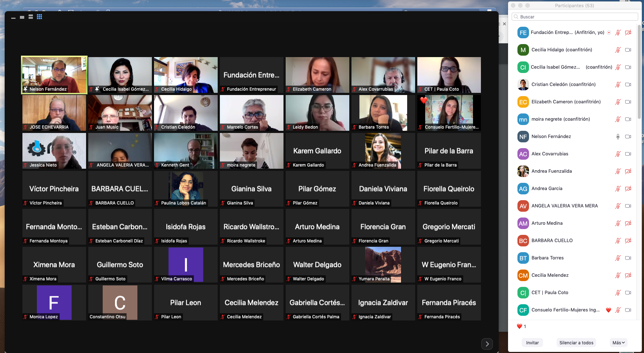Select ANGELA VALERIA VERA MERA list entry

click(564, 206)
